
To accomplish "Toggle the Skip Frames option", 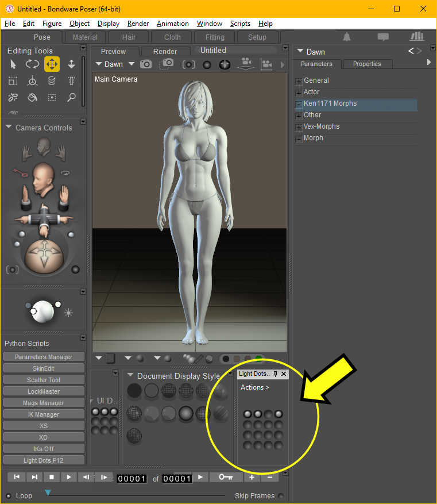I will (281, 496).
